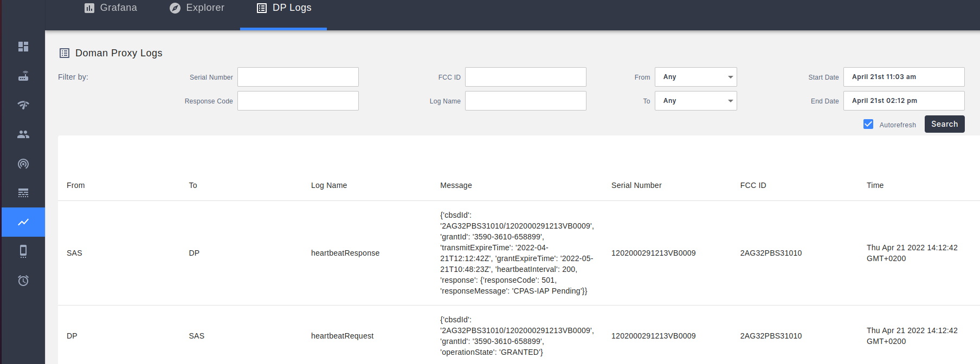The height and width of the screenshot is (364, 980).
Task: Open the dashboard grid icon in sidebar
Action: (23, 47)
